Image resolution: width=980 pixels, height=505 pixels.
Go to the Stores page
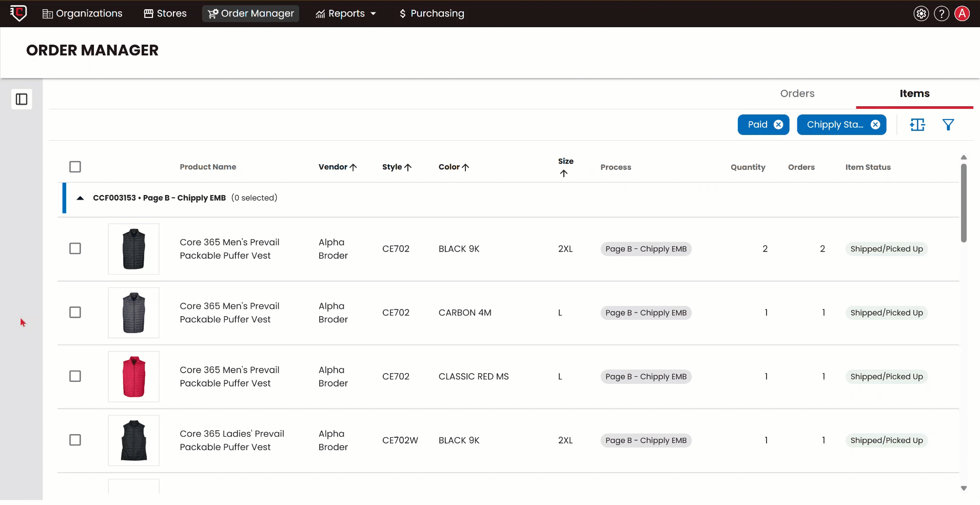(x=165, y=14)
